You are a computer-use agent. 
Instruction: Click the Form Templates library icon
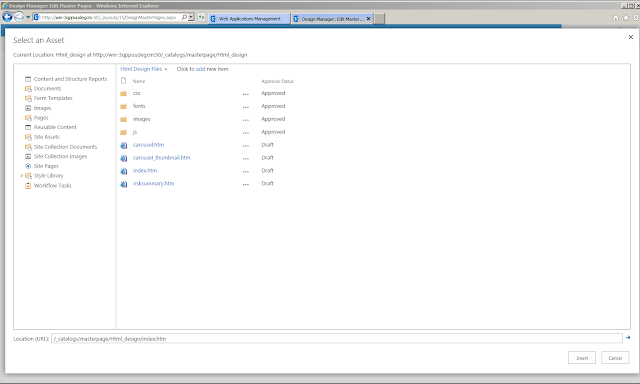(x=28, y=98)
